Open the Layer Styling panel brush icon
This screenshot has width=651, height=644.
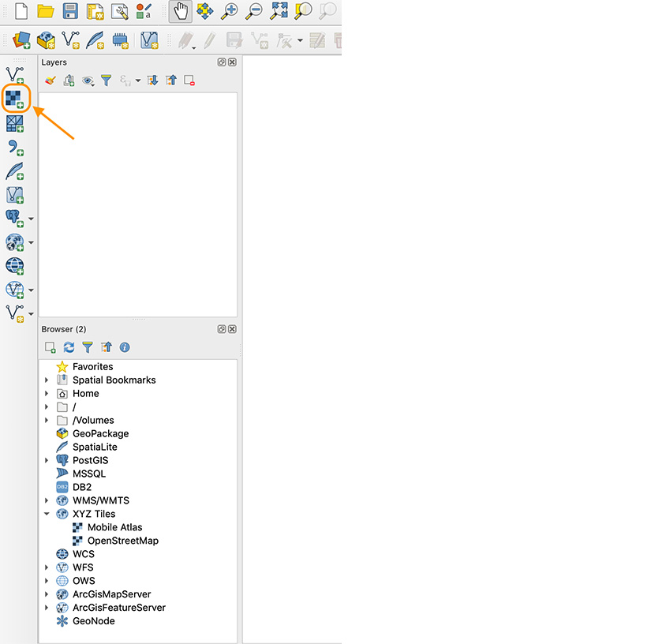[x=50, y=80]
